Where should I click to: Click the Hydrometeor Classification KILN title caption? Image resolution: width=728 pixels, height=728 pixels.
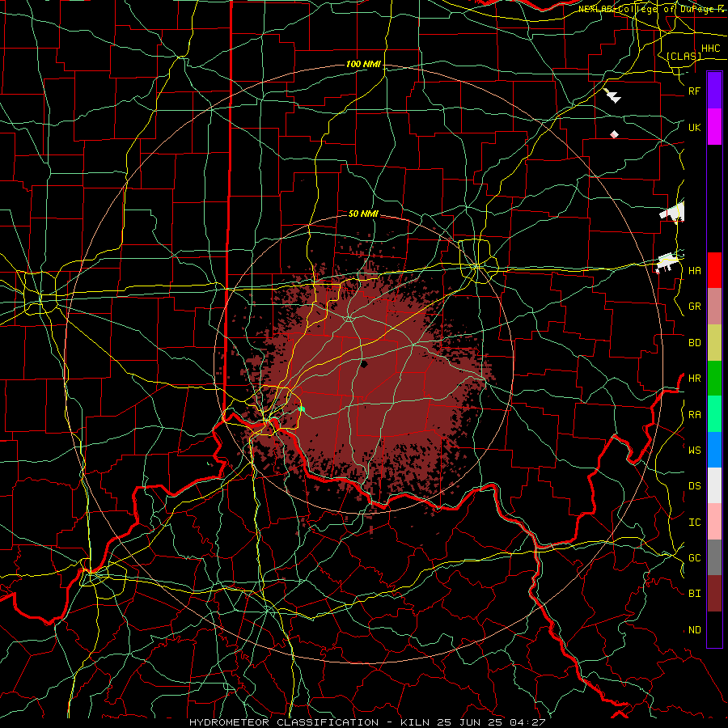[367, 722]
